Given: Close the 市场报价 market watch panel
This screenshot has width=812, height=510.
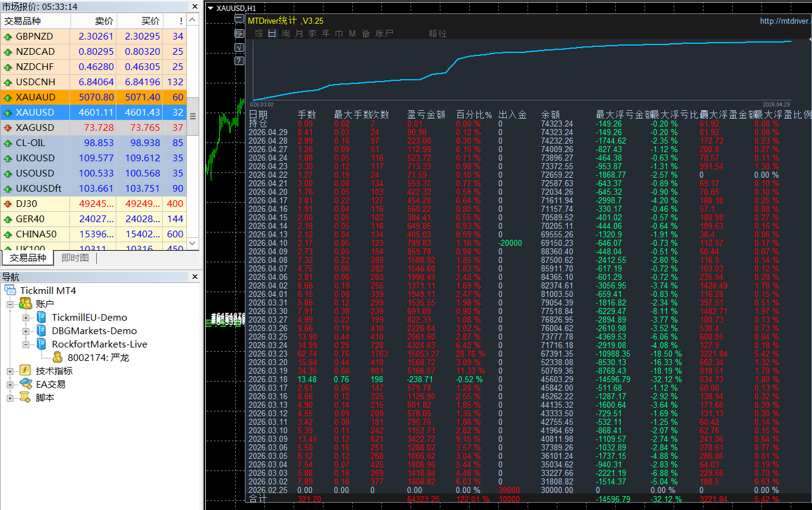Looking at the screenshot, I should 195,7.
